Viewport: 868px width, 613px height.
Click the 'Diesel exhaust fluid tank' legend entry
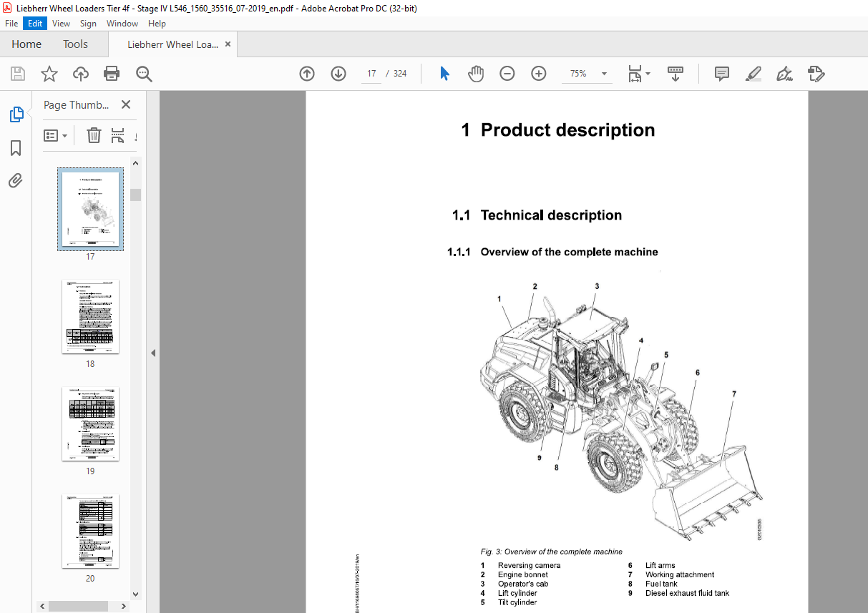pos(687,593)
